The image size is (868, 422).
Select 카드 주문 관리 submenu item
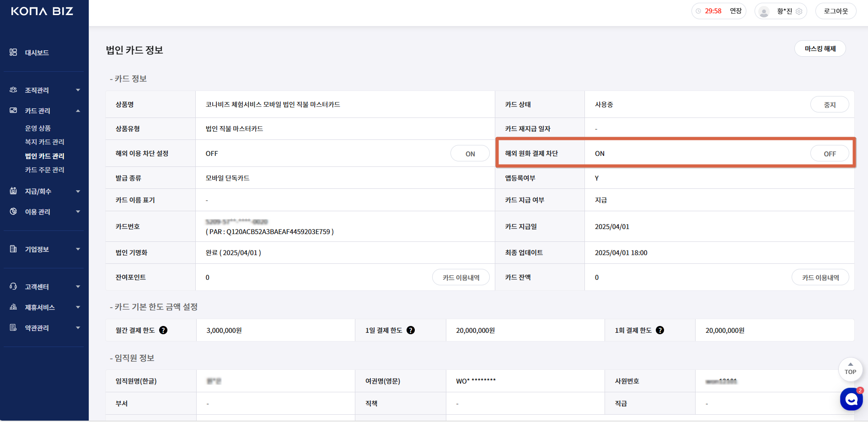click(x=44, y=170)
